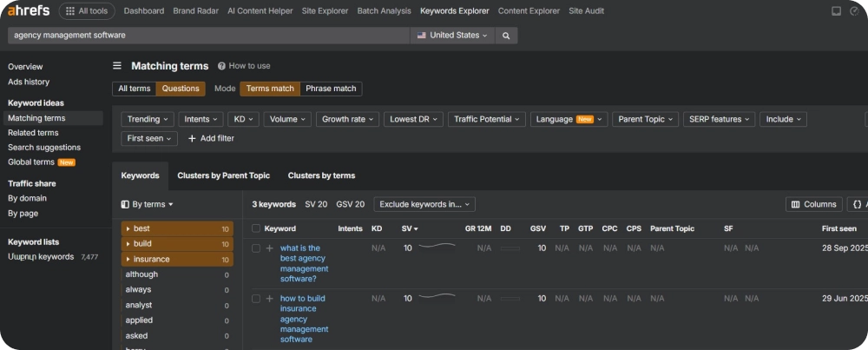Open keyword how to build insurance agency management software
The width and height of the screenshot is (868, 350).
[304, 319]
